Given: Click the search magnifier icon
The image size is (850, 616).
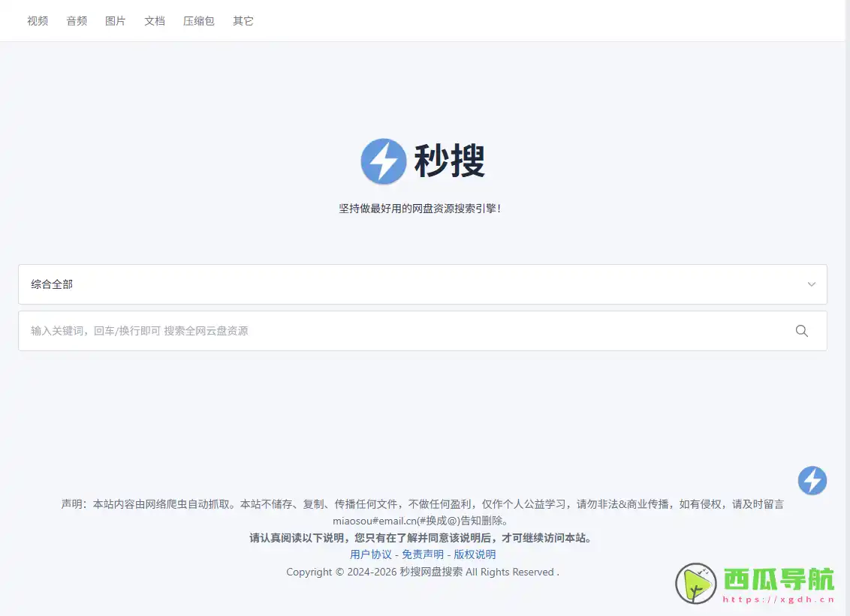Looking at the screenshot, I should 801,331.
